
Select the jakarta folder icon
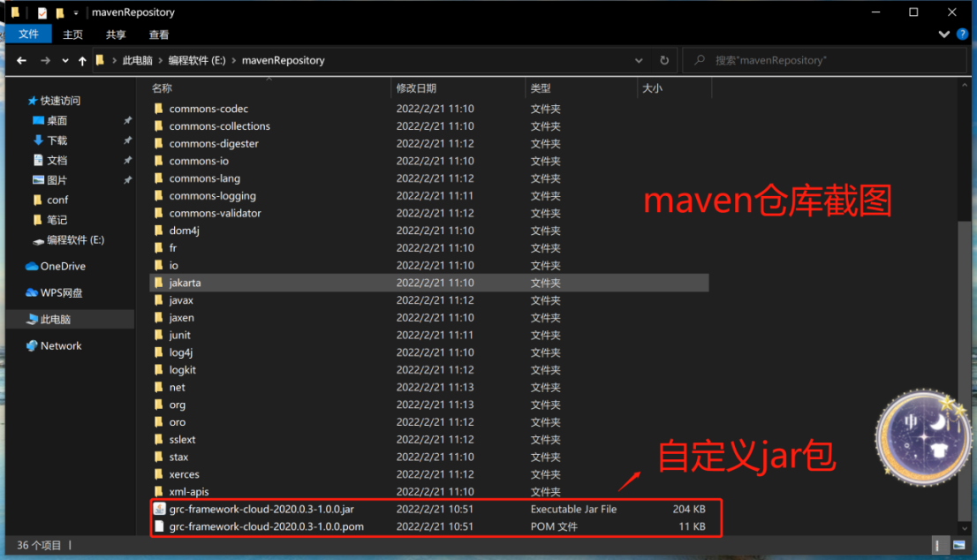(159, 283)
